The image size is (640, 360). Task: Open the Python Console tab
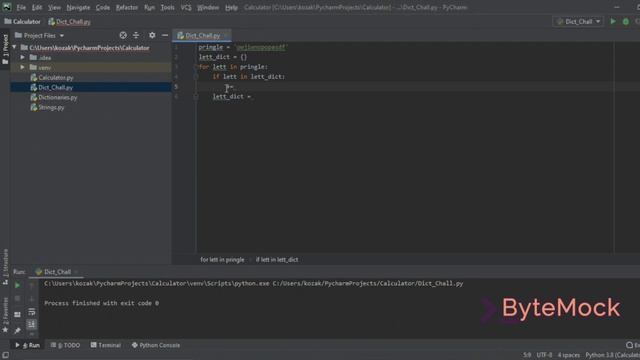click(x=156, y=345)
